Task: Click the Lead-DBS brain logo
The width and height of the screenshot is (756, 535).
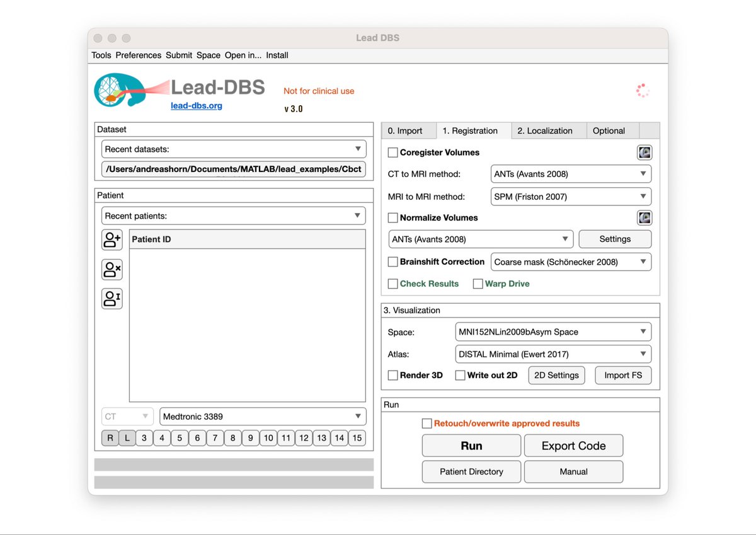Action: click(x=130, y=91)
